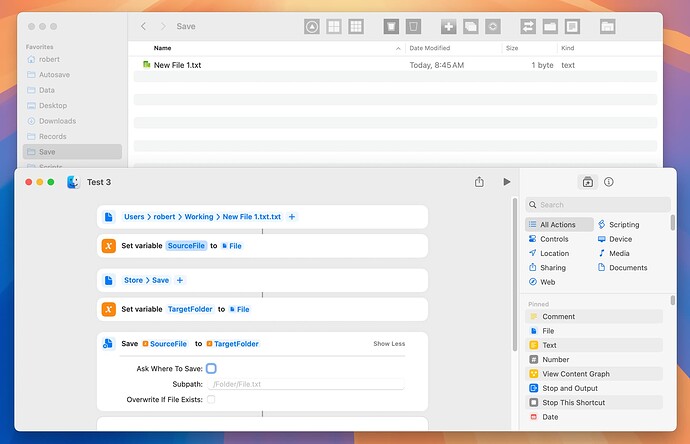Click the Share icon in Shortcuts toolbar
This screenshot has width=690, height=444.
tap(479, 182)
